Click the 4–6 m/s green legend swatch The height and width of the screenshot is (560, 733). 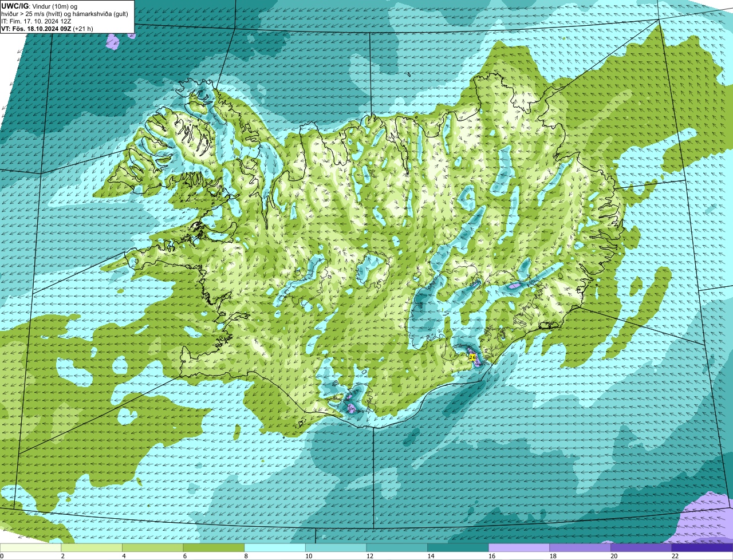[x=153, y=547]
